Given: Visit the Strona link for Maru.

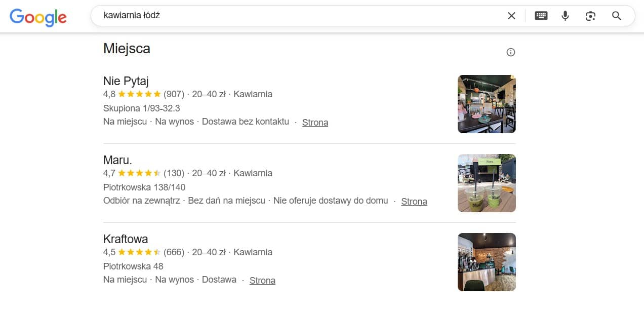Looking at the screenshot, I should click(x=414, y=202).
